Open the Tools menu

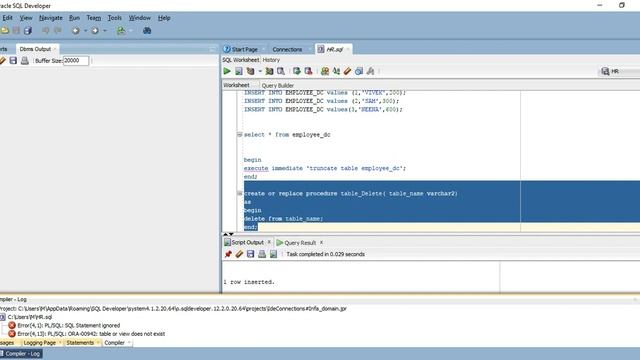[x=115, y=18]
